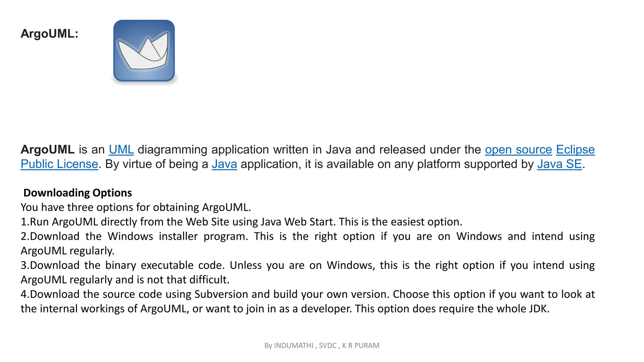The height and width of the screenshot is (362, 644).
Task: Select the 'Downloading Options' heading
Action: (x=78, y=193)
